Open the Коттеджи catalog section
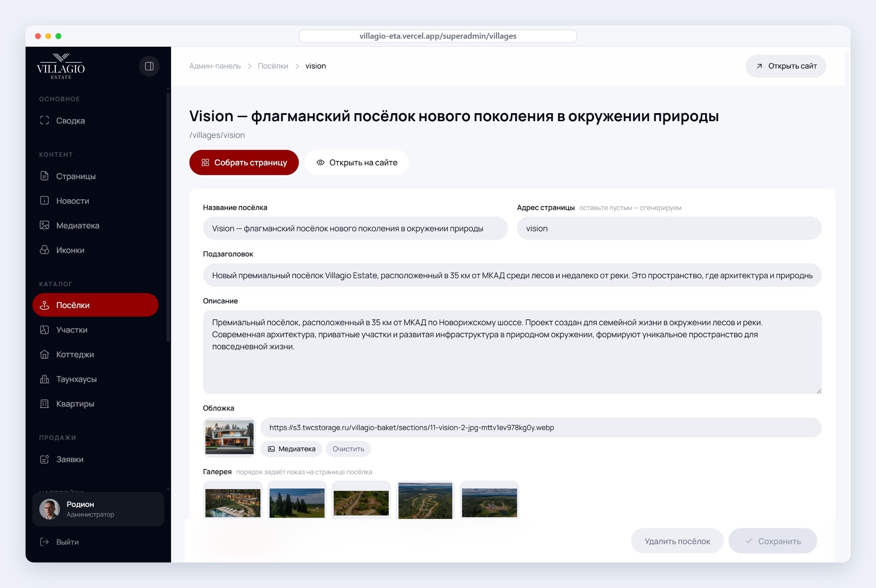 [x=95, y=354]
